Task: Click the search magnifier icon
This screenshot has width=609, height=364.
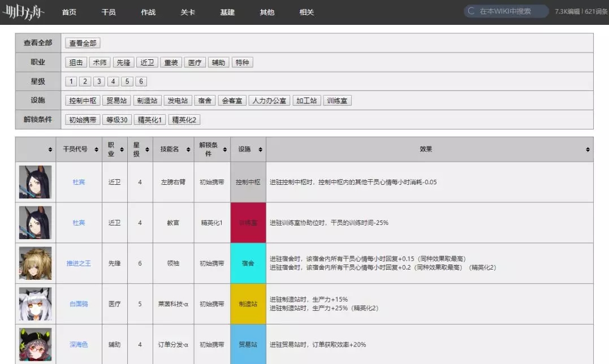Action: pyautogui.click(x=471, y=11)
